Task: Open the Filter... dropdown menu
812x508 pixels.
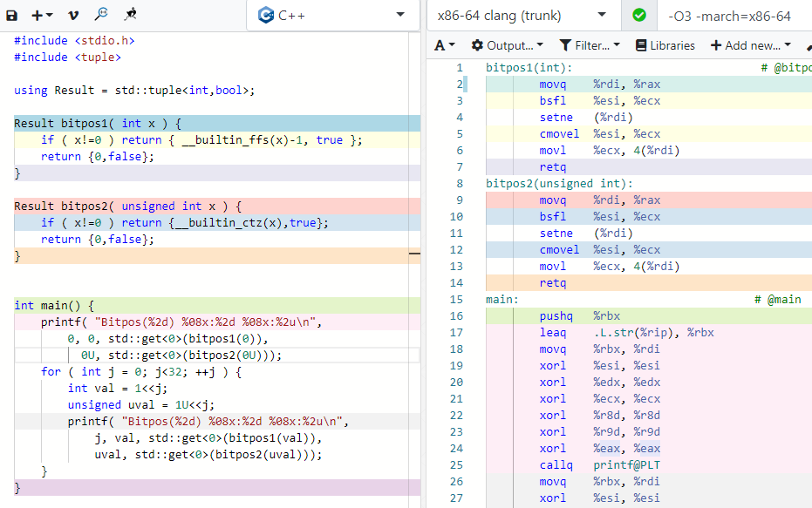Action: [590, 45]
